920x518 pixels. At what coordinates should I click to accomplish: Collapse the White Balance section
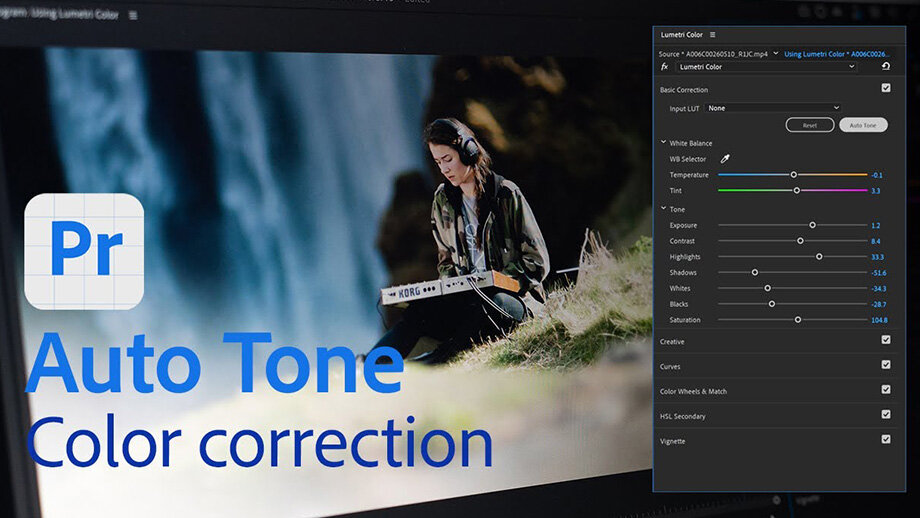(x=664, y=142)
